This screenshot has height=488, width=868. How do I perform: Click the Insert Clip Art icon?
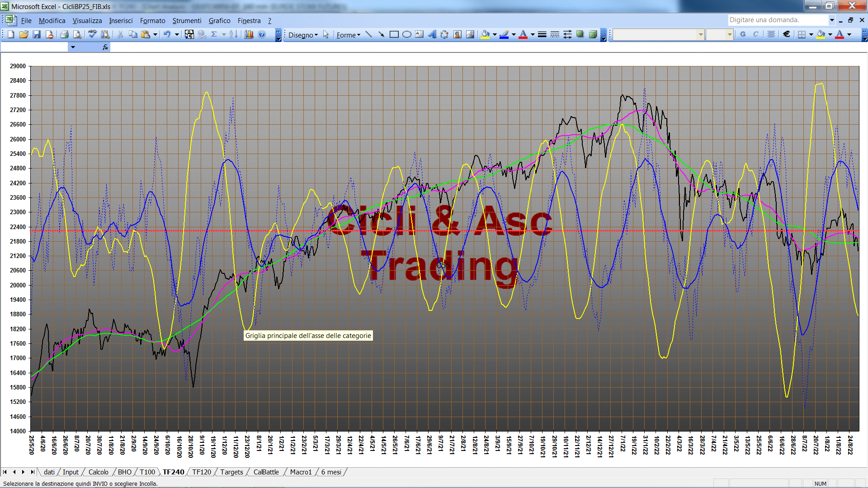point(458,34)
